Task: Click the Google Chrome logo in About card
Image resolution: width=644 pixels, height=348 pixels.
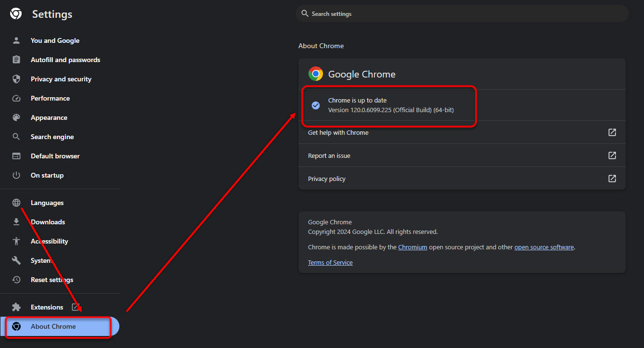Action: 316,74
